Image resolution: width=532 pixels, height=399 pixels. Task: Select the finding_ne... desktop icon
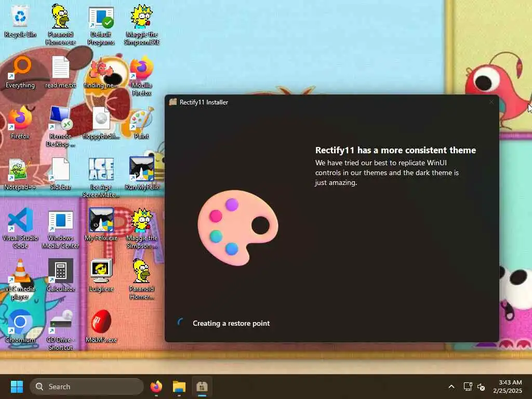[x=101, y=72]
